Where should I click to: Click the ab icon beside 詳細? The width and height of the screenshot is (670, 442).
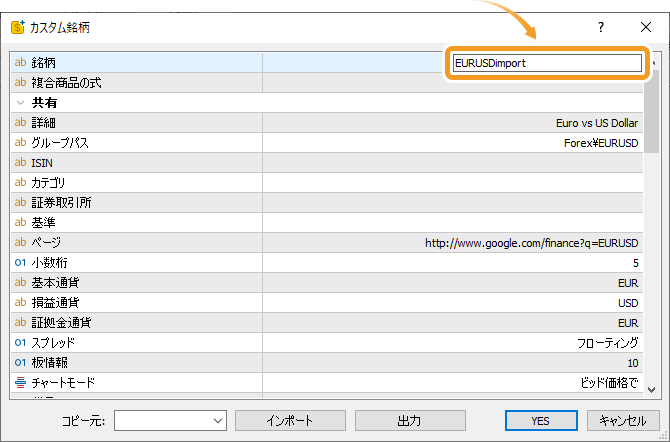click(21, 122)
